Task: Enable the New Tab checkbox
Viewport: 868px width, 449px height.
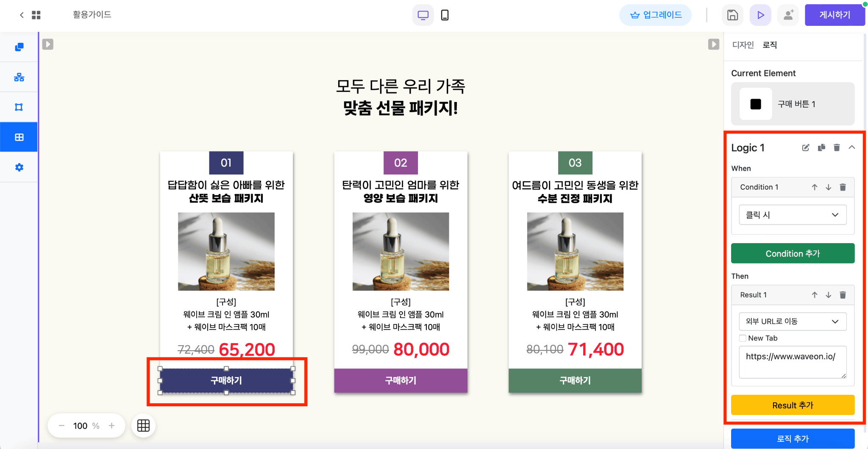Action: pos(742,338)
